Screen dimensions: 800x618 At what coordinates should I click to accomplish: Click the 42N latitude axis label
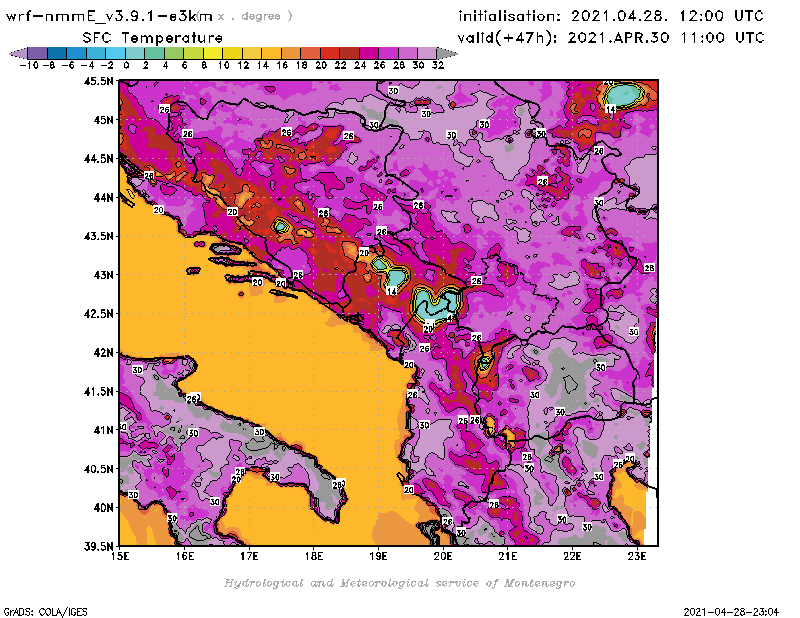(x=104, y=352)
